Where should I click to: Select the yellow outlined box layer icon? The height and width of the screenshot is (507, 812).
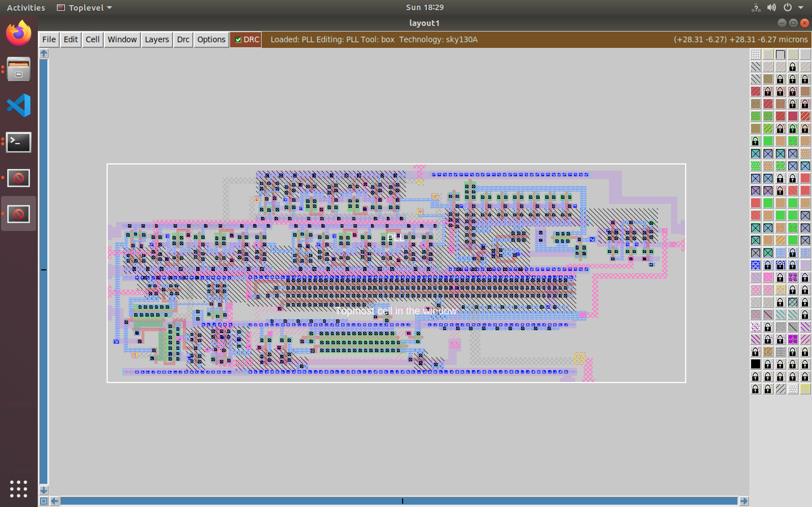click(768, 54)
